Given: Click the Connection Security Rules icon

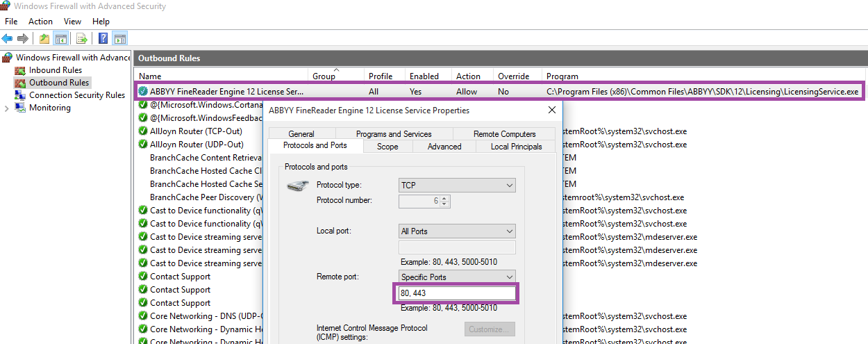Looking at the screenshot, I should [x=20, y=95].
